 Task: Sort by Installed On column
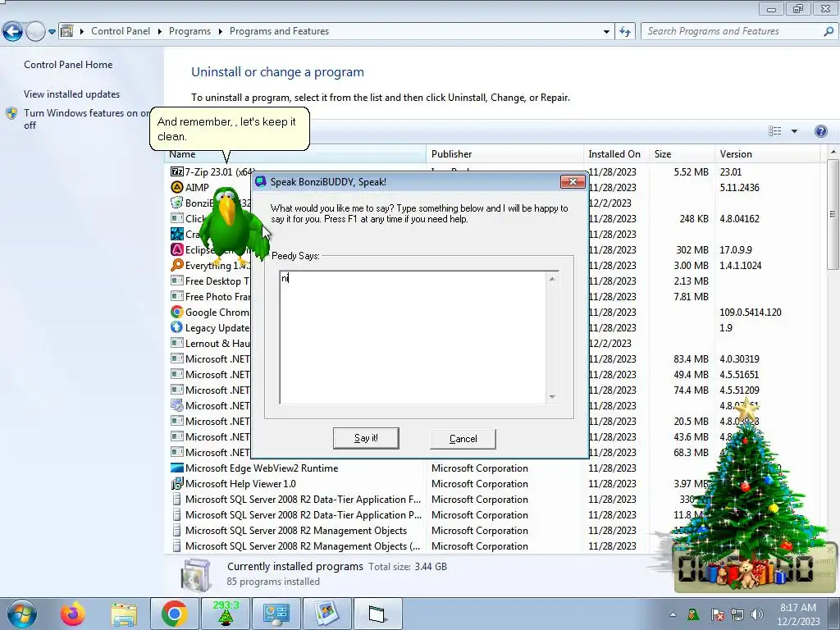[x=614, y=154]
